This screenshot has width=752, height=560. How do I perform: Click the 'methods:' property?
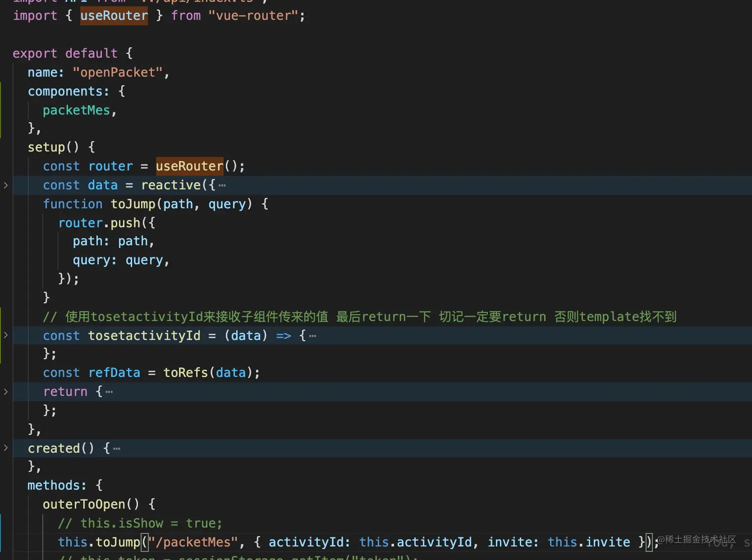point(57,485)
